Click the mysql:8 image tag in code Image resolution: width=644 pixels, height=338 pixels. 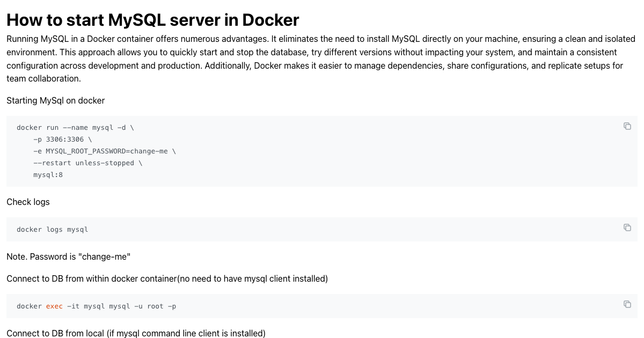48,174
